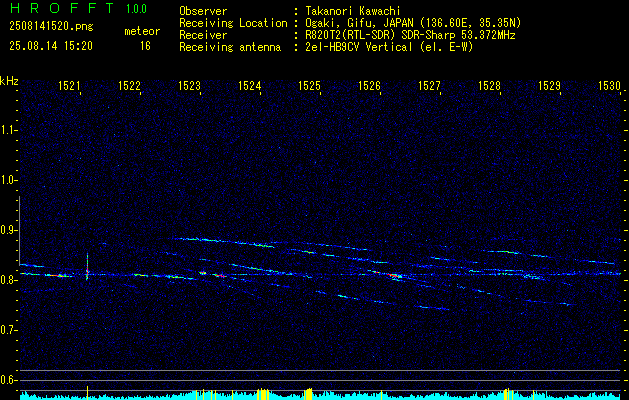Click the Receiving Location label

tap(233, 23)
